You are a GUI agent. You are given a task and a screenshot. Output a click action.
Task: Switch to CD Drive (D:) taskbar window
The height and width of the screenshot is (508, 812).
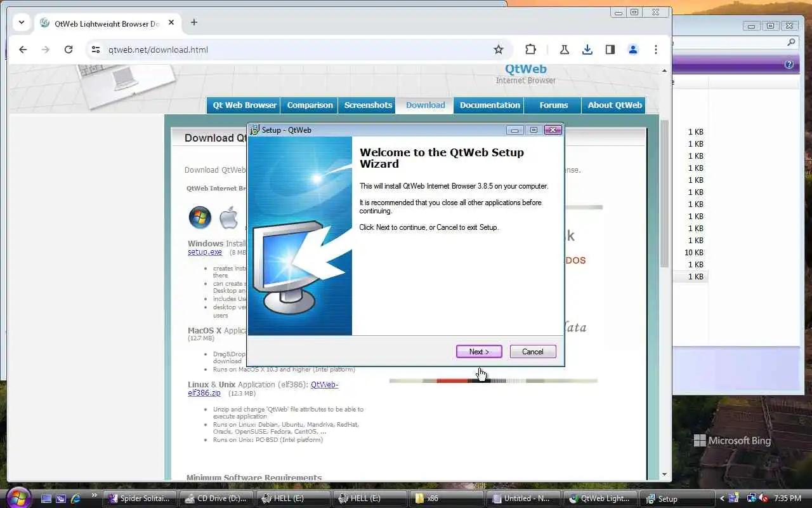pyautogui.click(x=216, y=498)
